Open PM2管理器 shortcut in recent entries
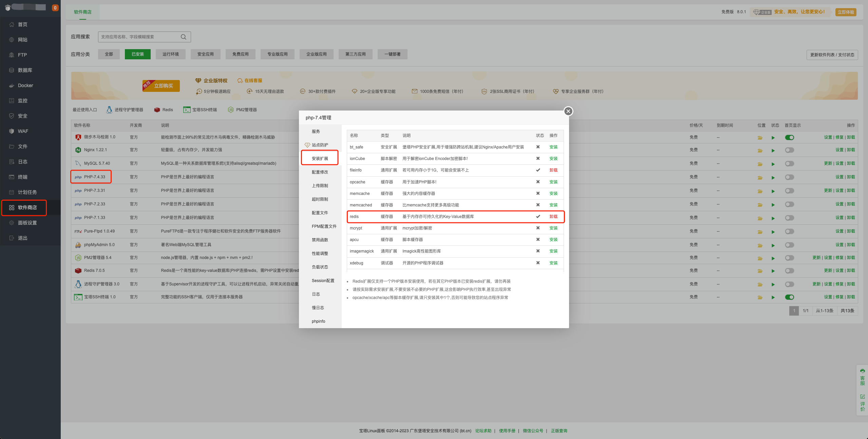This screenshot has height=439, width=868. point(242,110)
